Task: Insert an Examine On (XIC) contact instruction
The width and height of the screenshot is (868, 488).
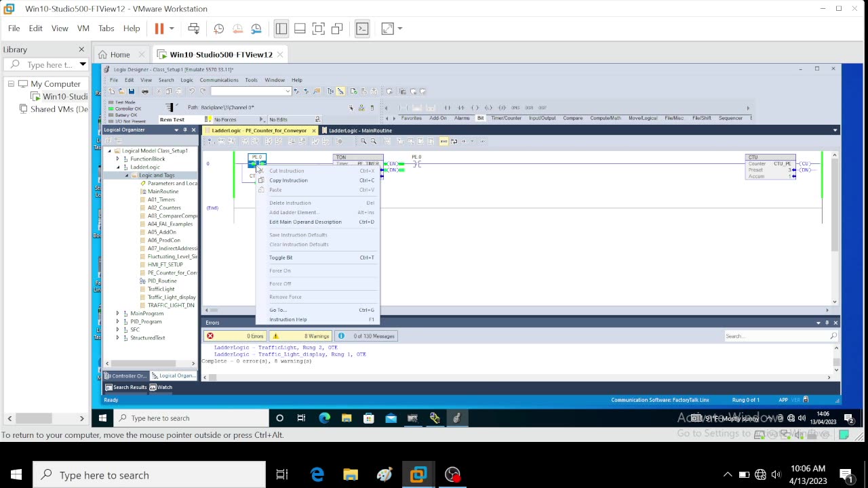Action: [x=448, y=108]
